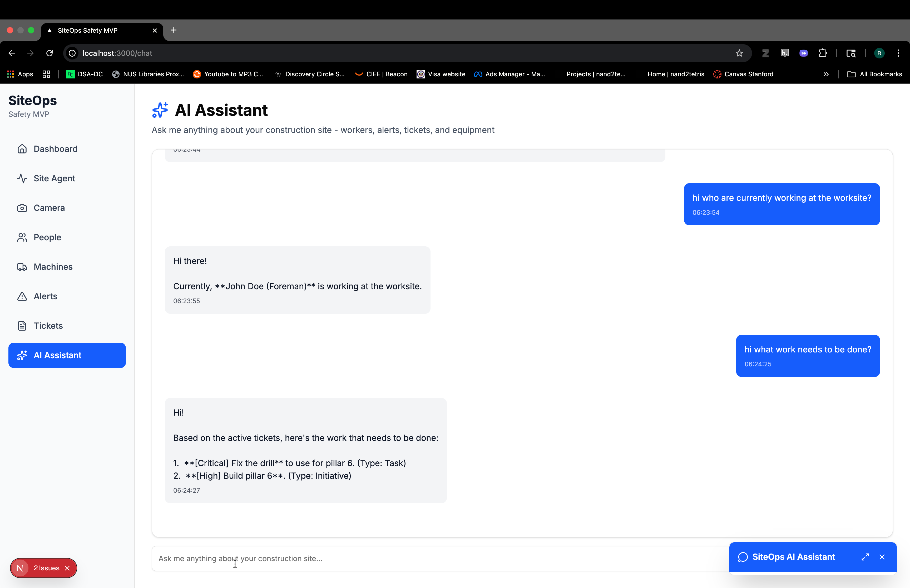This screenshot has width=910, height=588.
Task: Dismiss the 2 Issues badge
Action: click(67, 568)
